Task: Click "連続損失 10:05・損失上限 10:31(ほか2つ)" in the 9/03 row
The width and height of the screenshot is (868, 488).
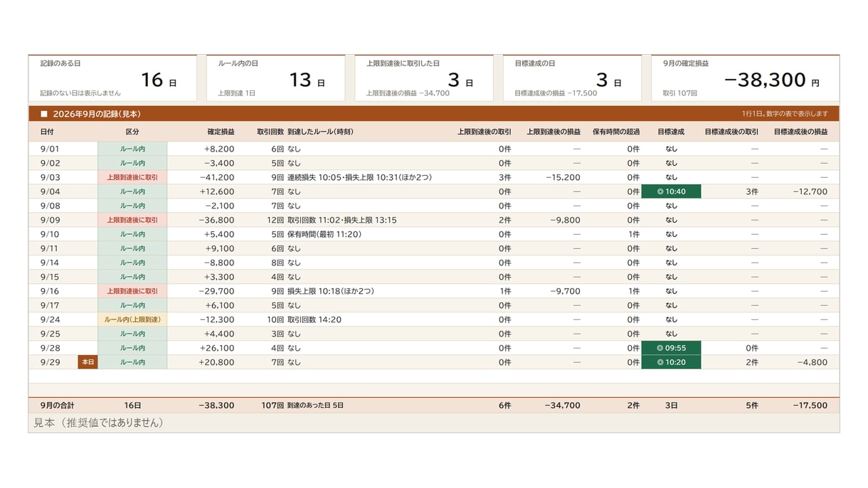Action: (x=359, y=177)
